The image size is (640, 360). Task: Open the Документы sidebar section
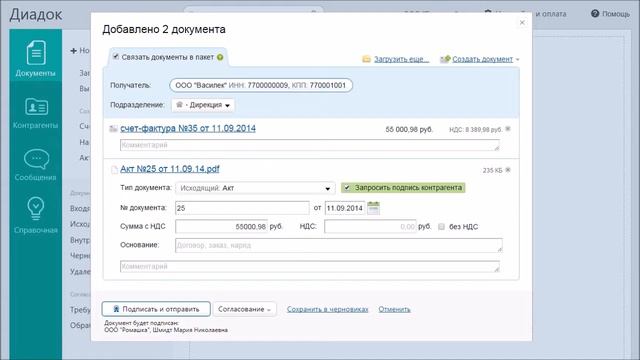36,58
